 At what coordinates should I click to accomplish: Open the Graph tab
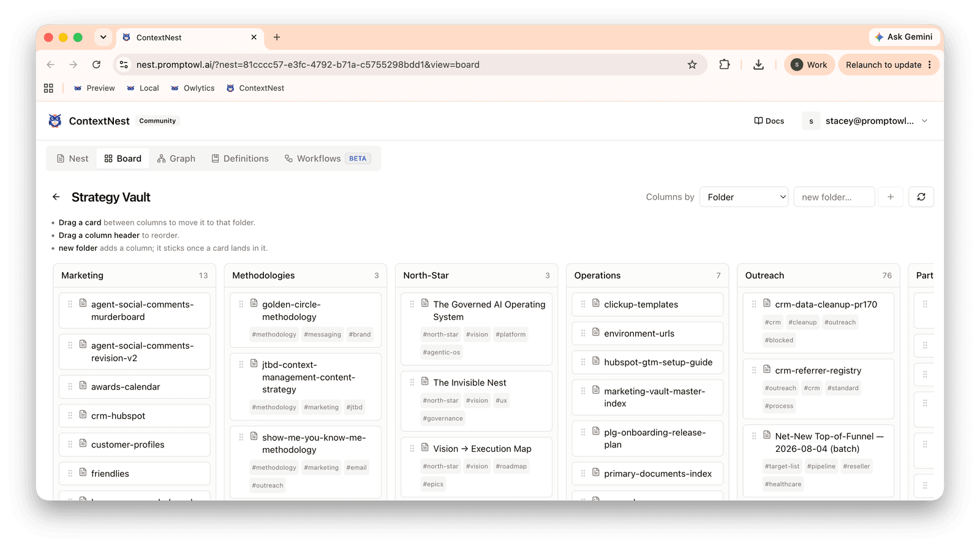[176, 158]
